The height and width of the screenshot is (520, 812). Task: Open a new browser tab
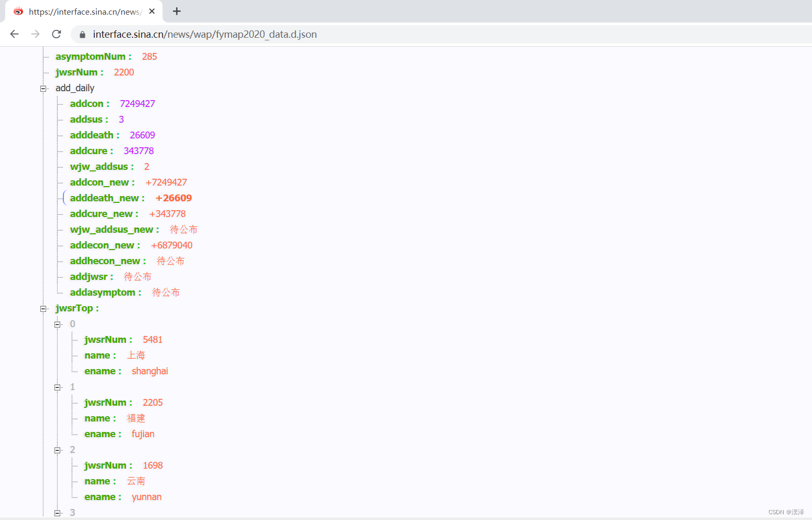click(x=177, y=11)
